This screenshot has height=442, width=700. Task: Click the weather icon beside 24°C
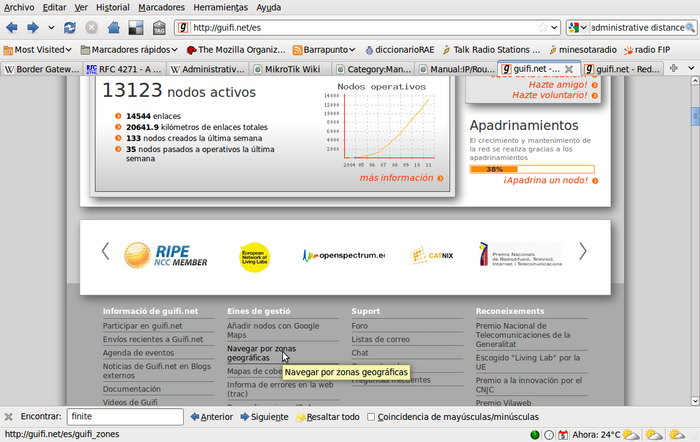631,434
